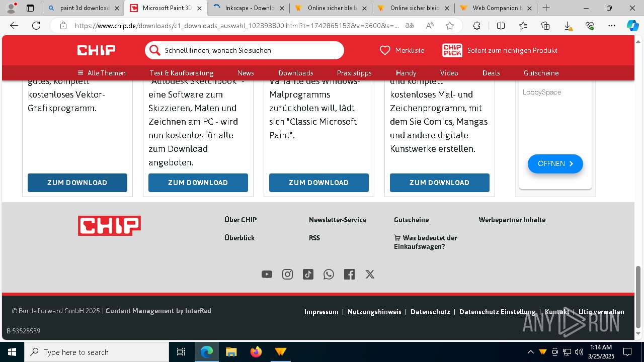Screen dimensions: 644x362
Task: Click the browser address bar URL
Action: pos(236,26)
